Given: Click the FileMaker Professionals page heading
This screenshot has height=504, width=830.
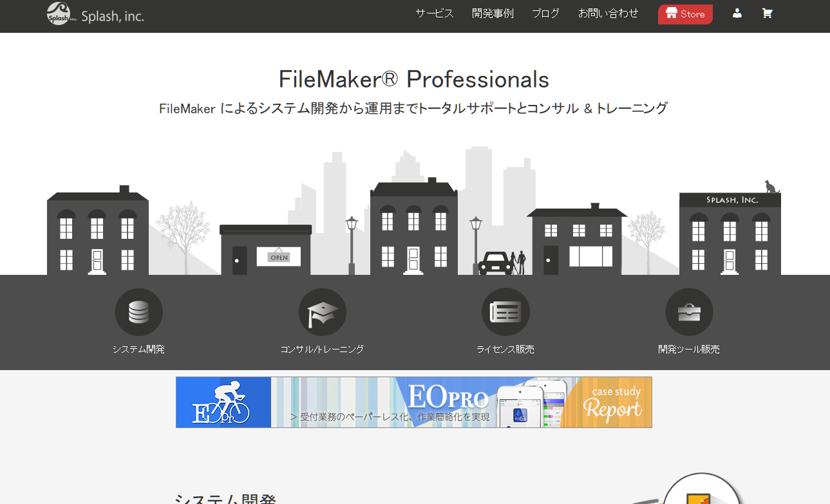Looking at the screenshot, I should [x=414, y=79].
